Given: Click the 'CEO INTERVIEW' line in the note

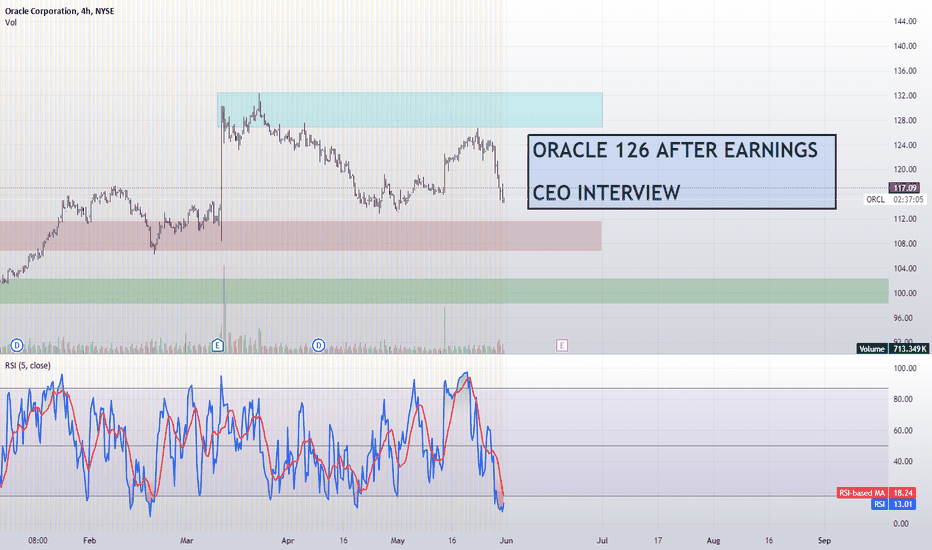Looking at the screenshot, I should coord(606,193).
